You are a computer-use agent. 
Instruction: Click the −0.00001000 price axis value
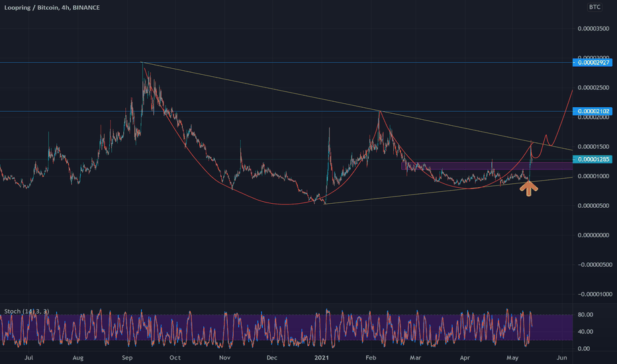(594, 294)
